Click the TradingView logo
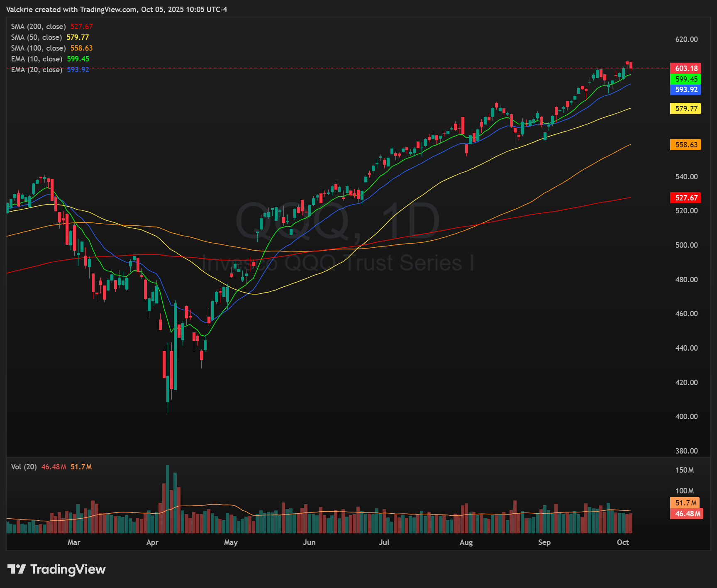717x588 pixels. [56, 569]
